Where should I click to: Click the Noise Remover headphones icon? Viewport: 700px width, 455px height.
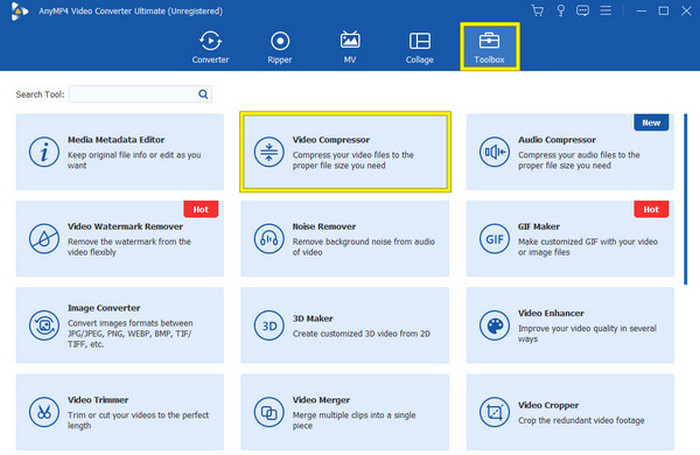click(x=269, y=239)
